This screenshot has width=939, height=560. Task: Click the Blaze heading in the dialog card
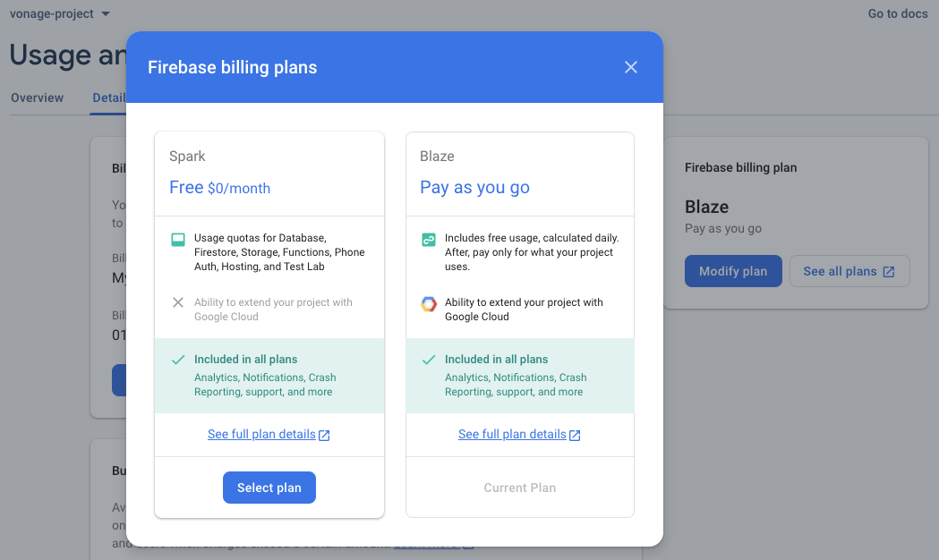(x=437, y=157)
